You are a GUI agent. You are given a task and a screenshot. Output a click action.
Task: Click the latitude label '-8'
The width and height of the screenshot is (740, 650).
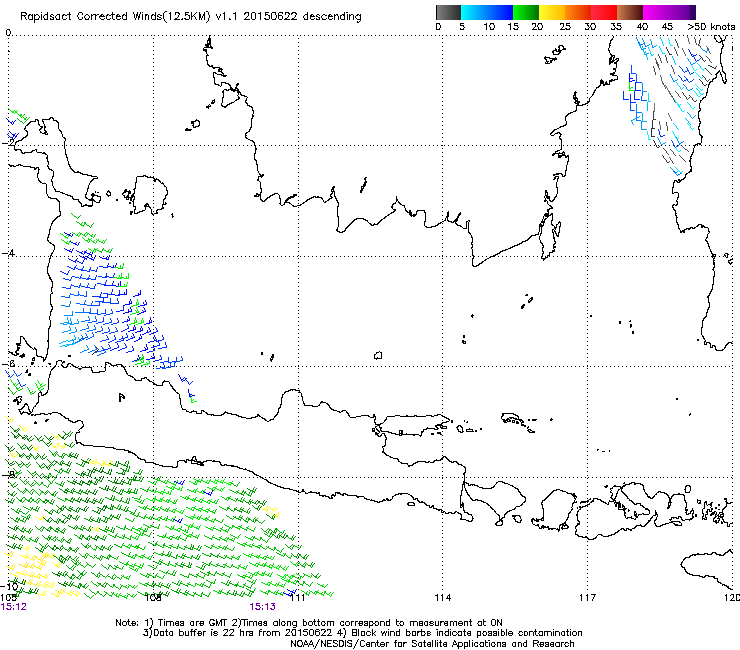[8, 474]
